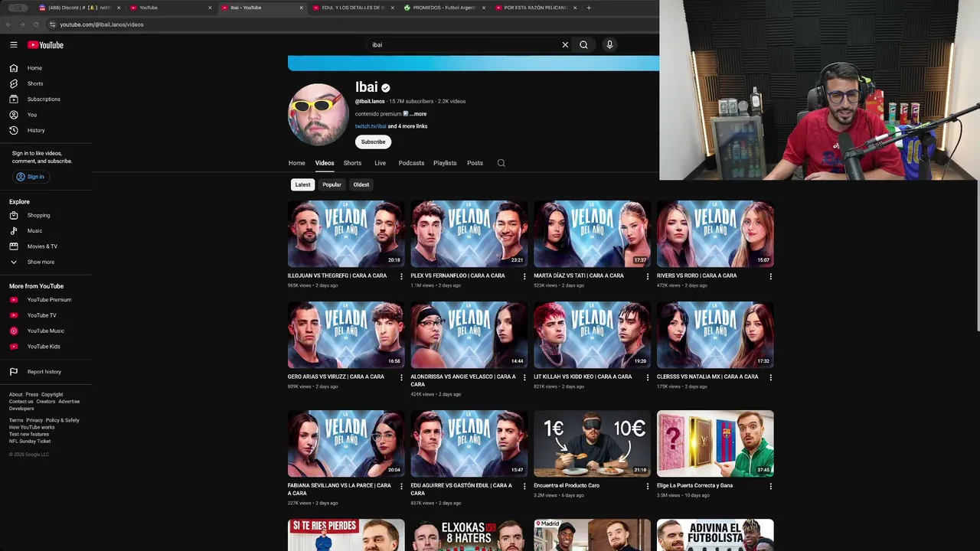Click the YouTube logo
Screen dimensions: 980x551
(46, 45)
